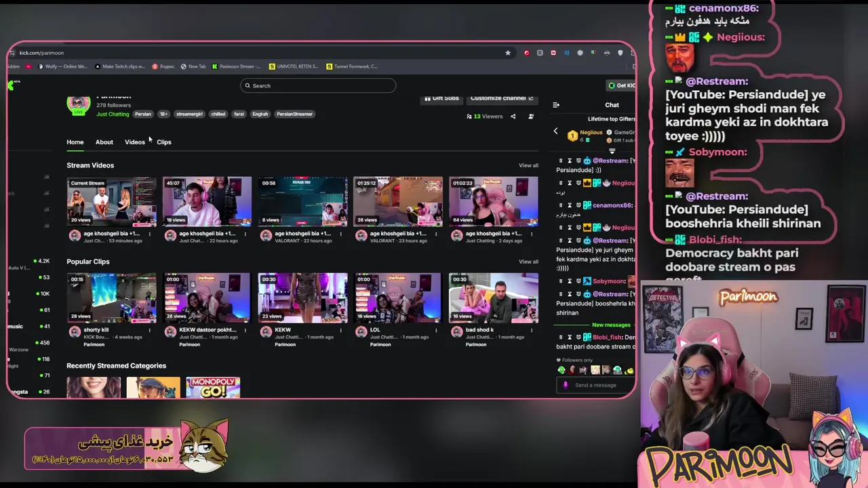Collapse chat using the chat header icon
This screenshot has width=868, height=488.
556,105
